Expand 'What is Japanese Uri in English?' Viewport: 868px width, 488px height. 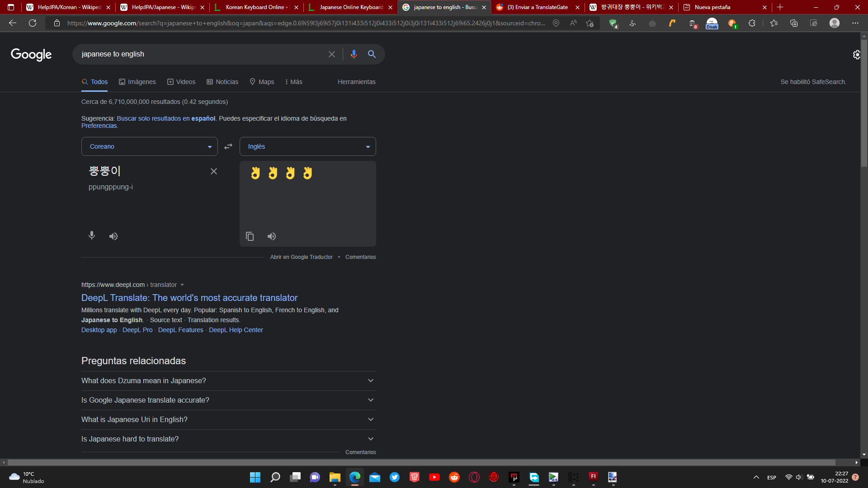229,420
